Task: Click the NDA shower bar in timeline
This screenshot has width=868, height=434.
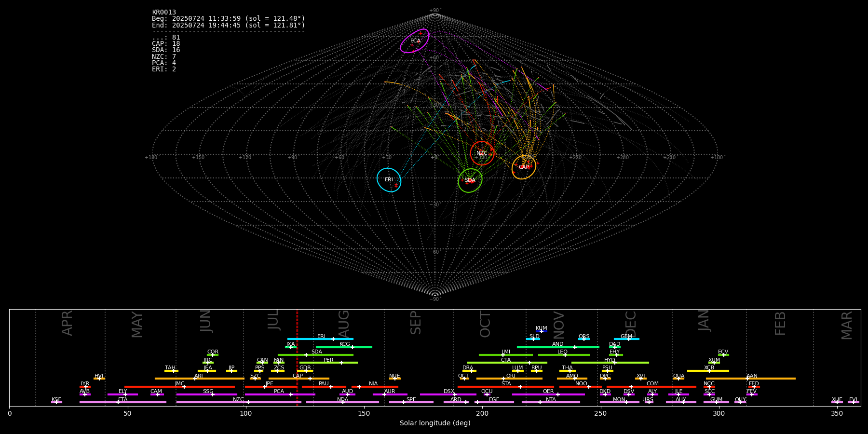Action: 342,402
